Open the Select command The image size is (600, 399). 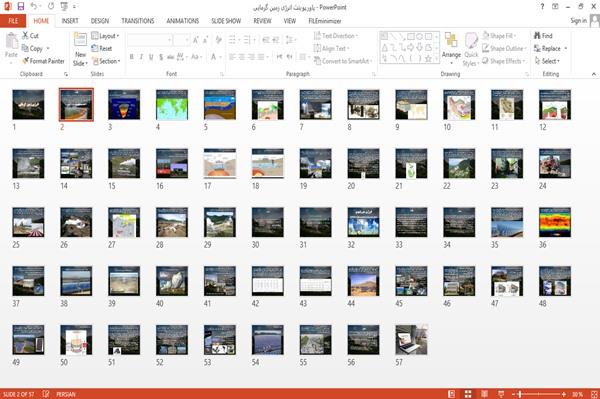(547, 61)
